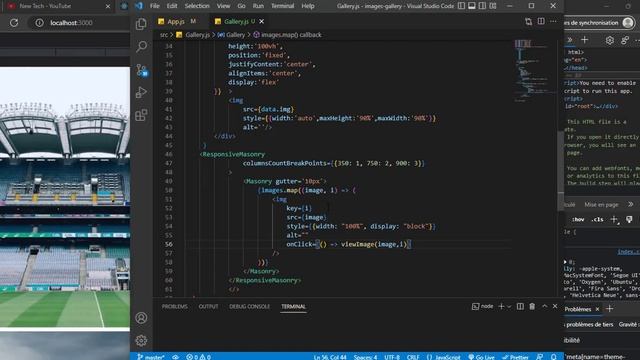Viewport: 640px width, 360px height.
Task: Open the Run menu
Action: pos(258,6)
